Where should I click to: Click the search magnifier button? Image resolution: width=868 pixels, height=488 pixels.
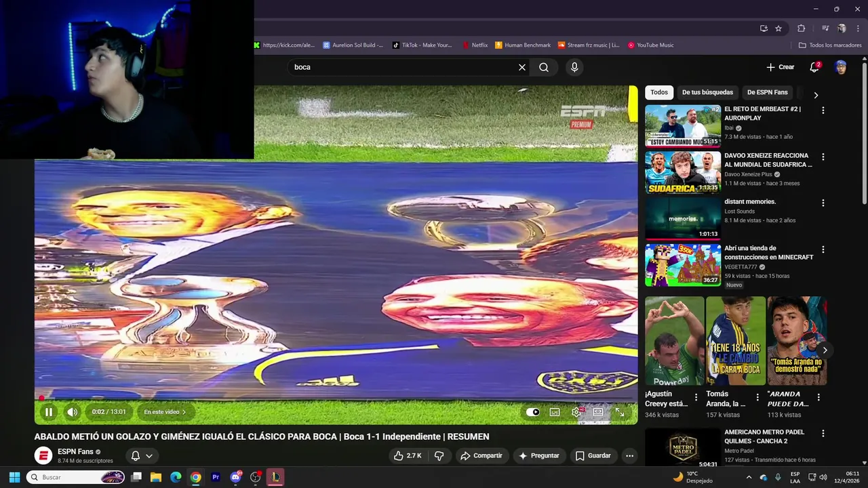544,67
